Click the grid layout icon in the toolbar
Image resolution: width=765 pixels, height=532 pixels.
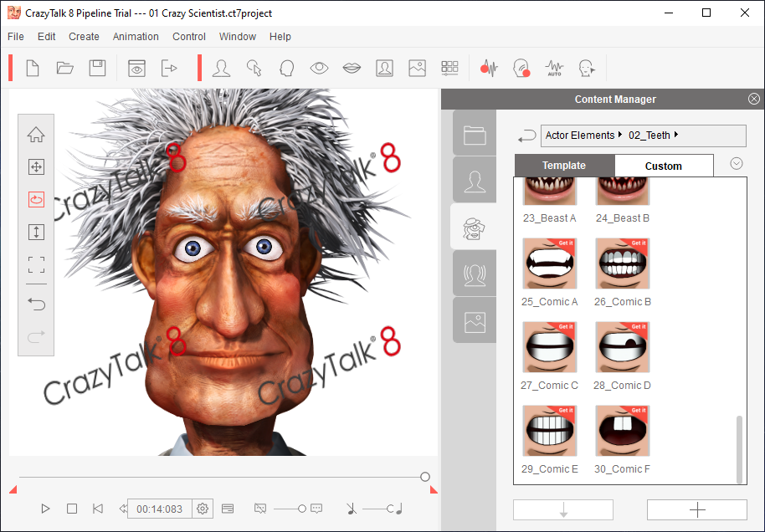pyautogui.click(x=449, y=68)
